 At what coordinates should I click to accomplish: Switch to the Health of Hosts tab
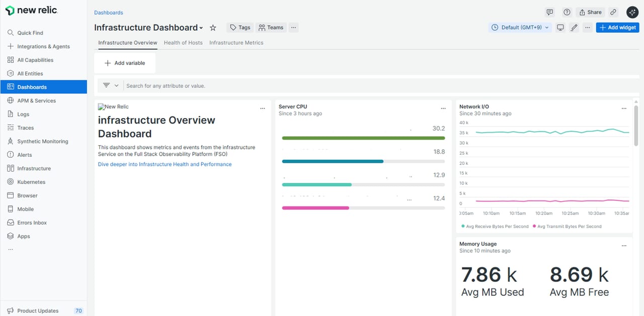pos(183,43)
